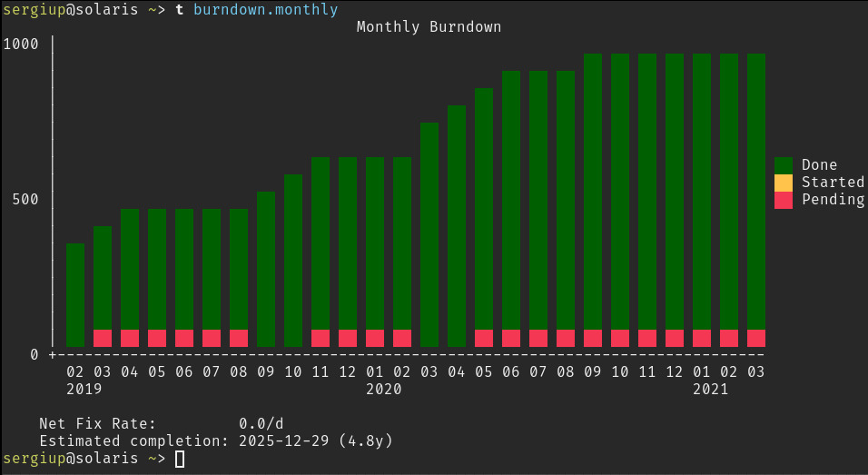Click the red Pending segment for 03 of 2021
This screenshot has width=868, height=475.
756,338
